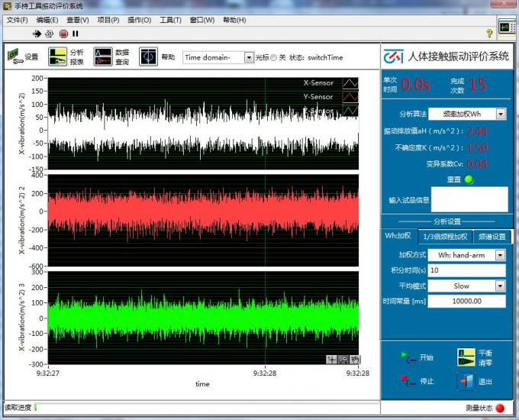Switch to the 频谱设置 tab

coord(492,236)
